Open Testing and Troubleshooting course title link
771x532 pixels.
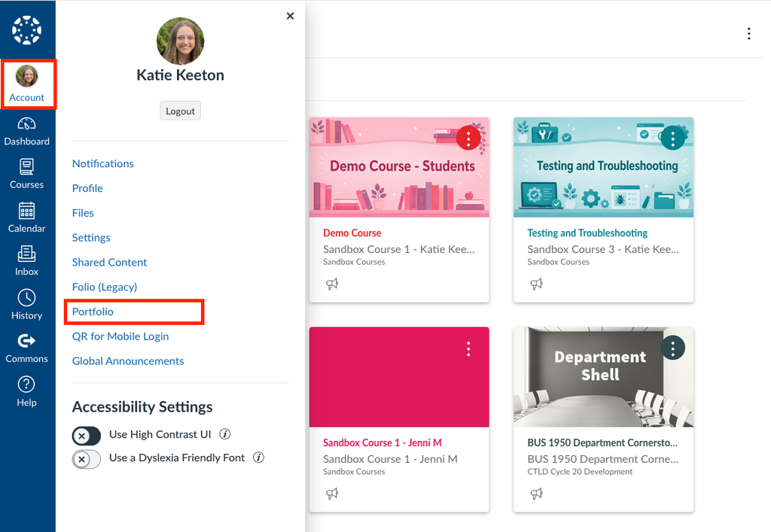pos(587,233)
